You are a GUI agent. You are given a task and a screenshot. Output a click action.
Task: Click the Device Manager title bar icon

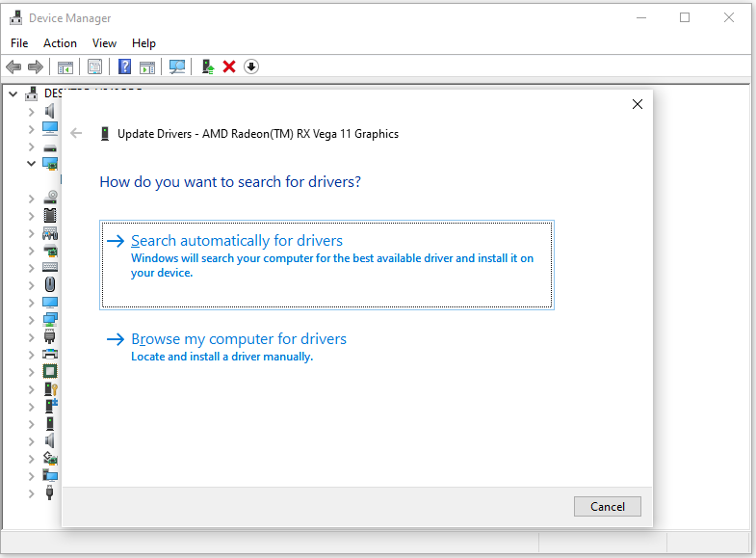(16, 18)
